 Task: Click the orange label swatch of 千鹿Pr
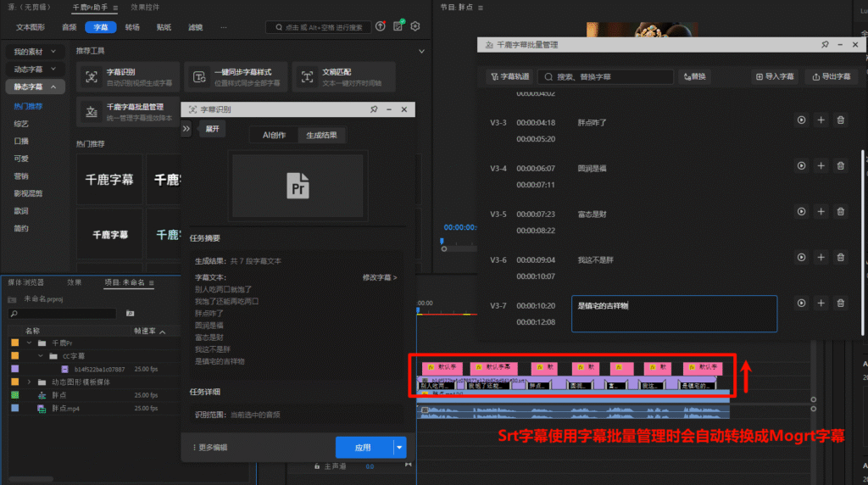(15, 343)
